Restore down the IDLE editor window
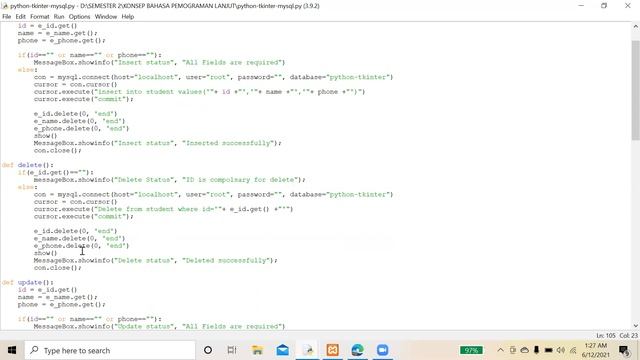 604,6
